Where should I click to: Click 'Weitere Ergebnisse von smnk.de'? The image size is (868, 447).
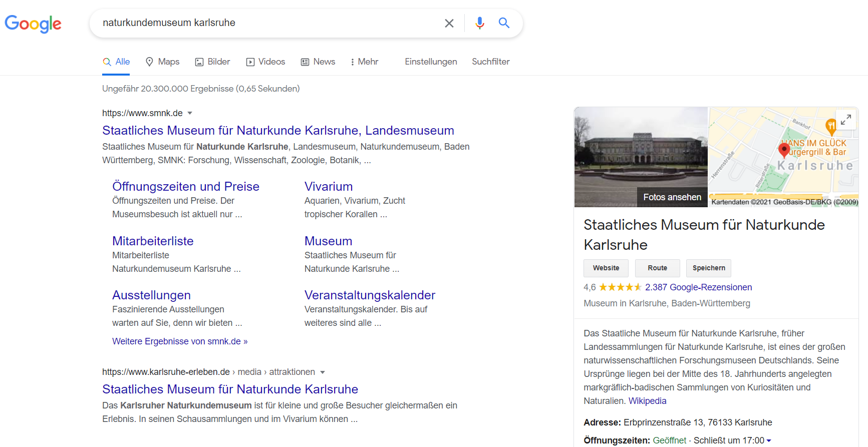tap(180, 341)
